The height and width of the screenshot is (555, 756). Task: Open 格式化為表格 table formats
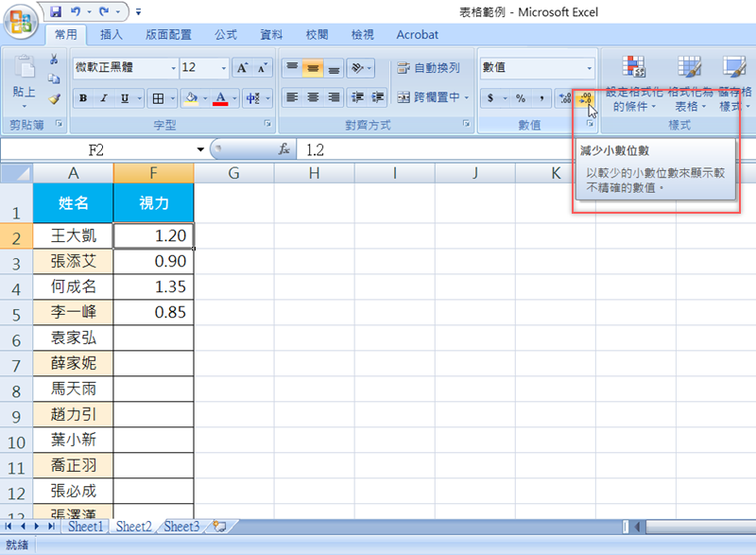pyautogui.click(x=690, y=83)
